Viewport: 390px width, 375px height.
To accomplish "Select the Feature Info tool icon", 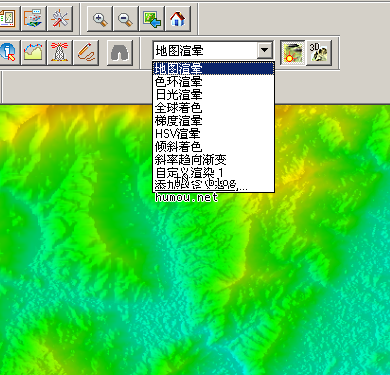I will point(8,52).
